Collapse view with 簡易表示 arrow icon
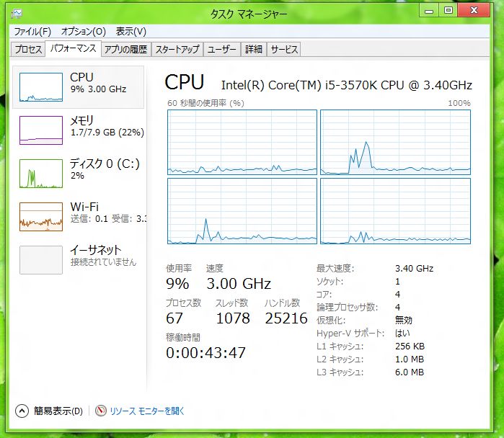This screenshot has width=504, height=438. click(x=22, y=411)
